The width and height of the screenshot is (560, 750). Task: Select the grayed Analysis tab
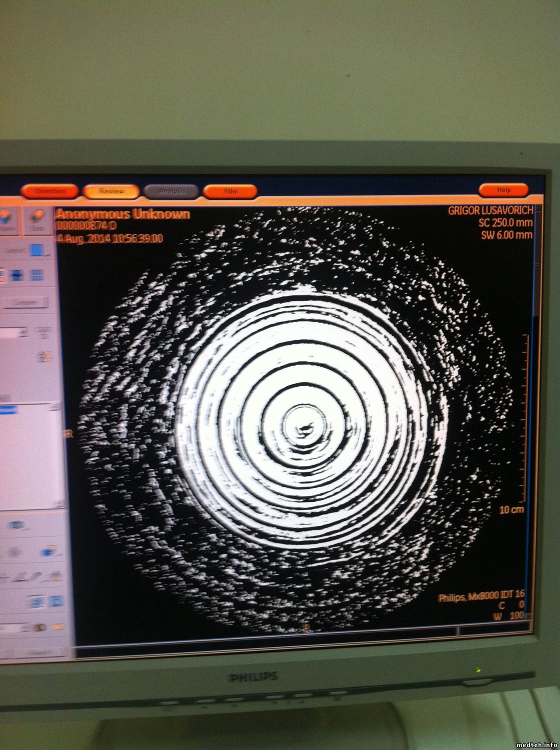(x=171, y=191)
